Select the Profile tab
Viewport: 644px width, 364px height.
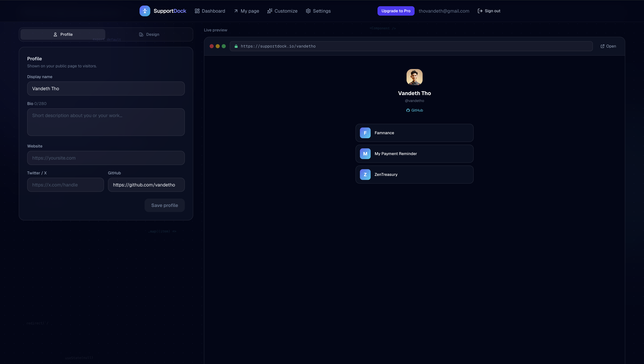[63, 34]
